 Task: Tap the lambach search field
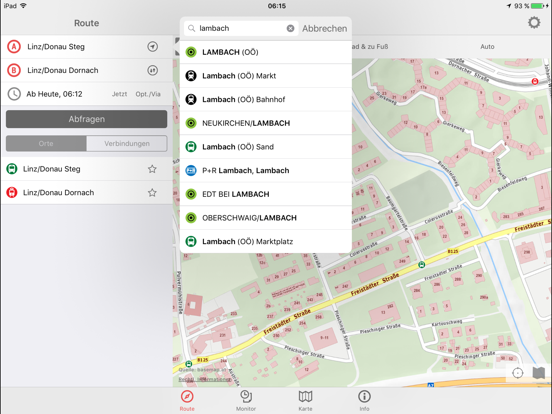coord(241,28)
